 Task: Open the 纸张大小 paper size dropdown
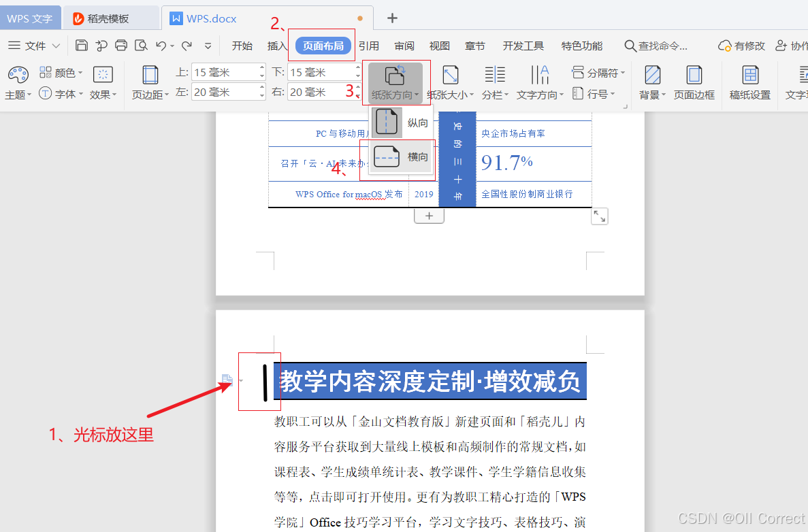point(450,83)
